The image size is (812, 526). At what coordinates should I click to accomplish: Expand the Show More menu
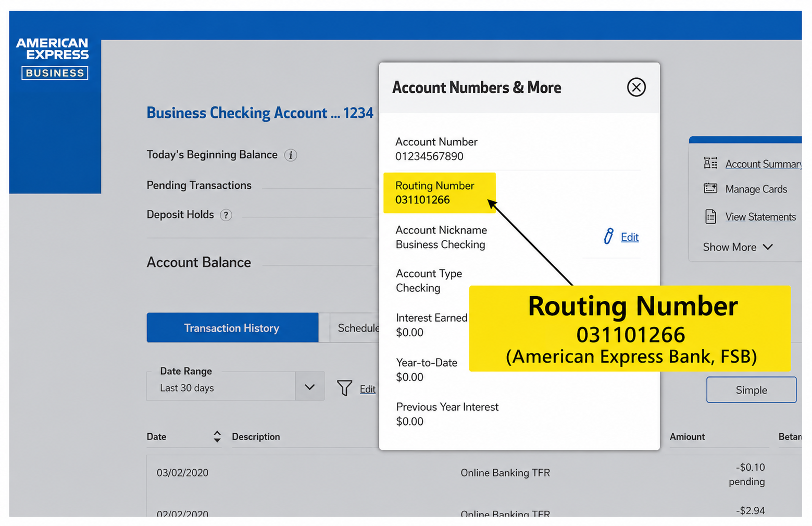(x=738, y=247)
